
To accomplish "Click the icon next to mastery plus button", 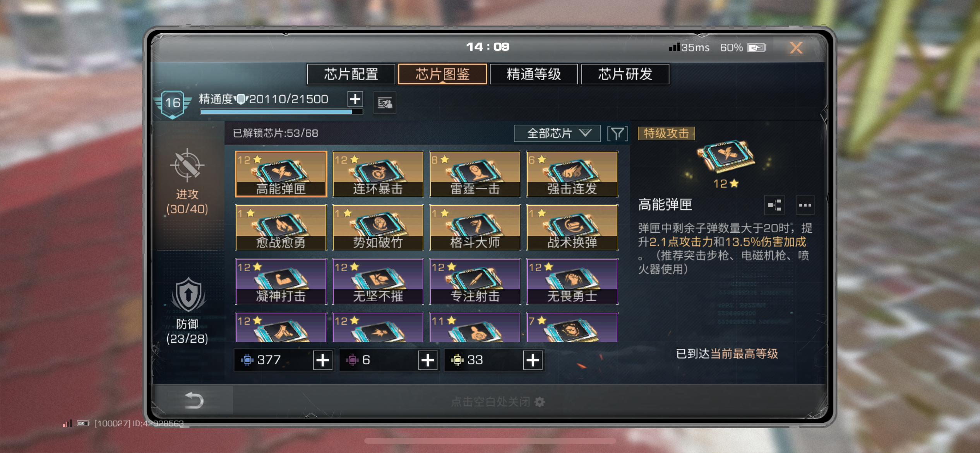I will tap(385, 103).
